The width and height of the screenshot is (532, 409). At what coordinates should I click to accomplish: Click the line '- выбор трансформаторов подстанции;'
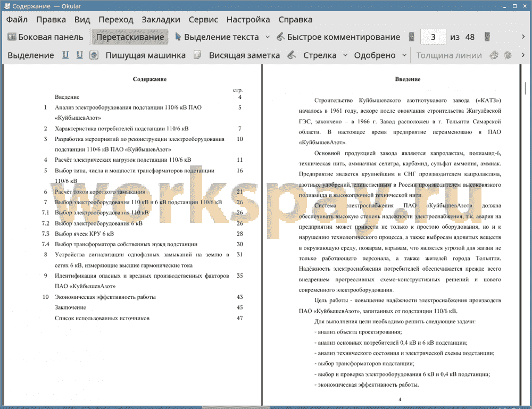(364, 364)
